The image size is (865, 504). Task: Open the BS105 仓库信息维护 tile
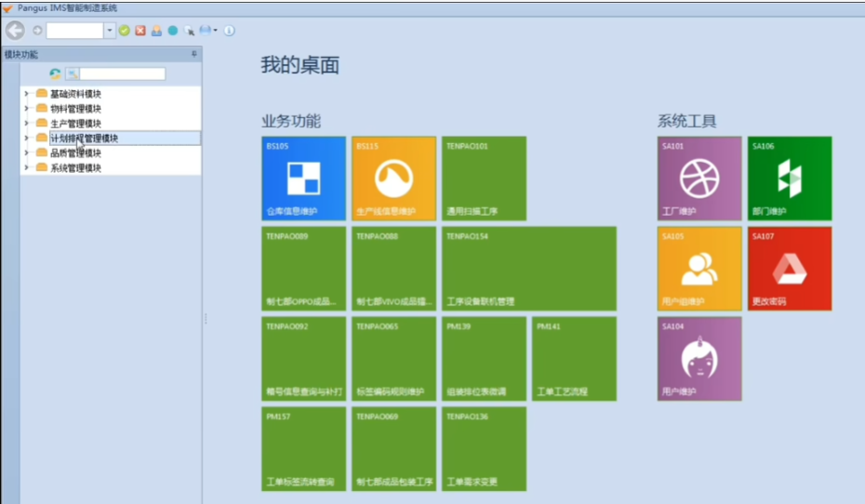point(303,179)
